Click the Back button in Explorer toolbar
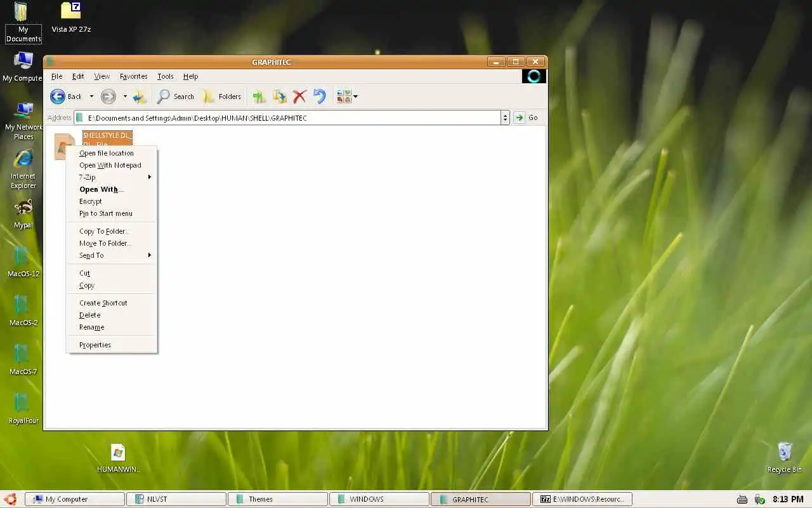 click(66, 97)
